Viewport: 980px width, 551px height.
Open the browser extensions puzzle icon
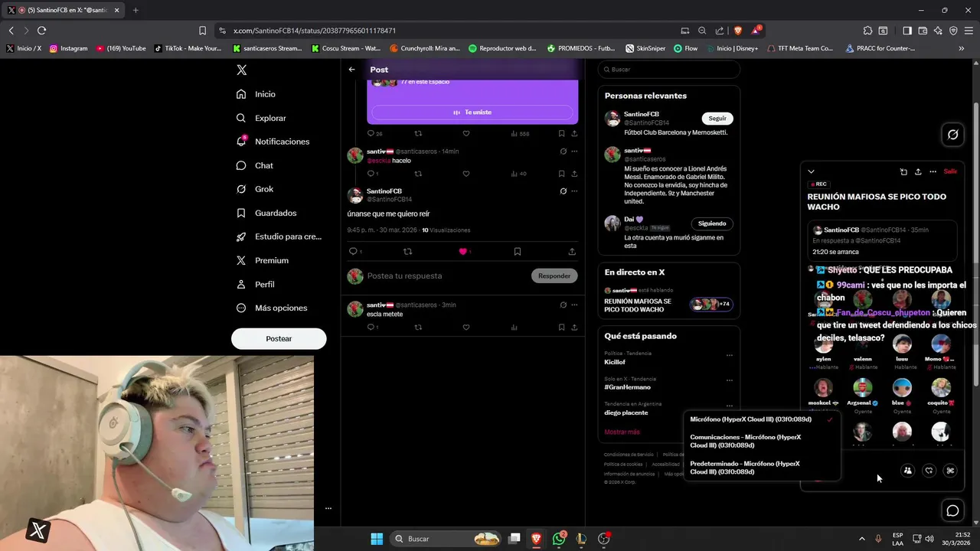867,31
